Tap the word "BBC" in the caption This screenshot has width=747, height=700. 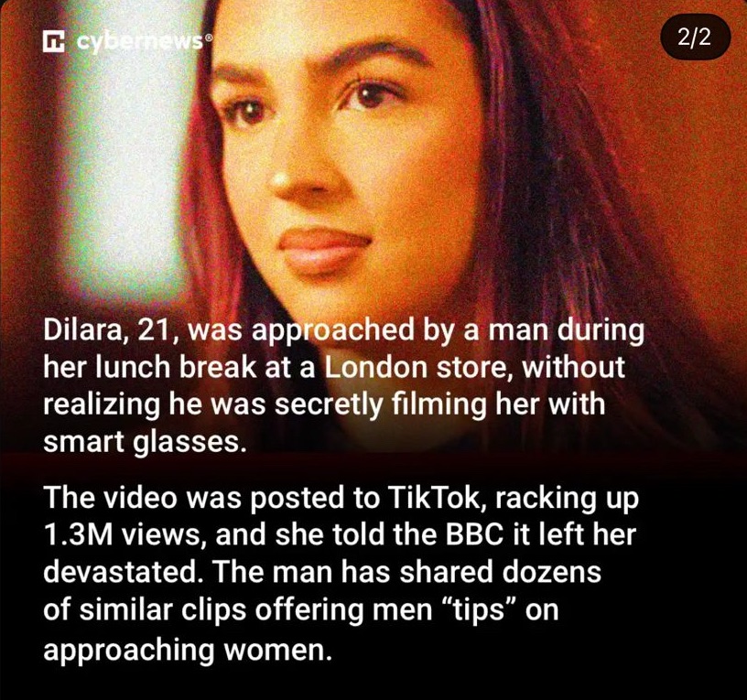click(473, 534)
